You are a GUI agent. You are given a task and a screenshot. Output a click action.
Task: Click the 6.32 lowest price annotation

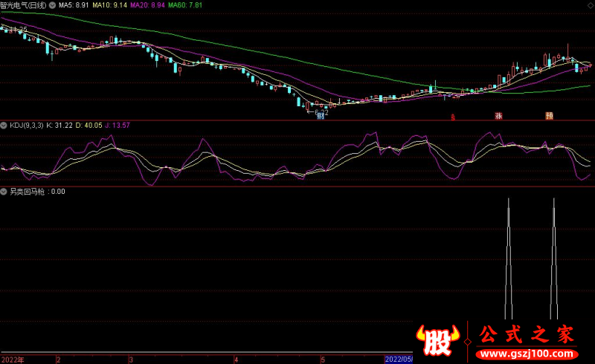tap(321, 111)
